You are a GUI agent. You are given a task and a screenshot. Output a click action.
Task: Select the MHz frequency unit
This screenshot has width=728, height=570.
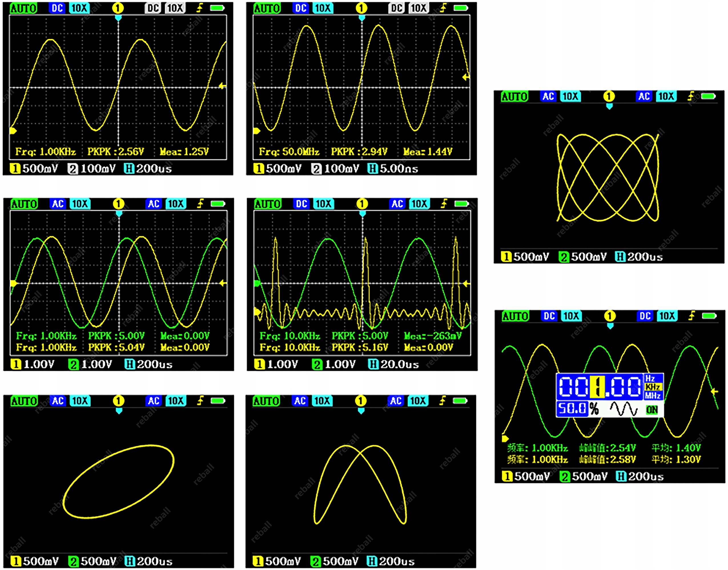tap(652, 396)
